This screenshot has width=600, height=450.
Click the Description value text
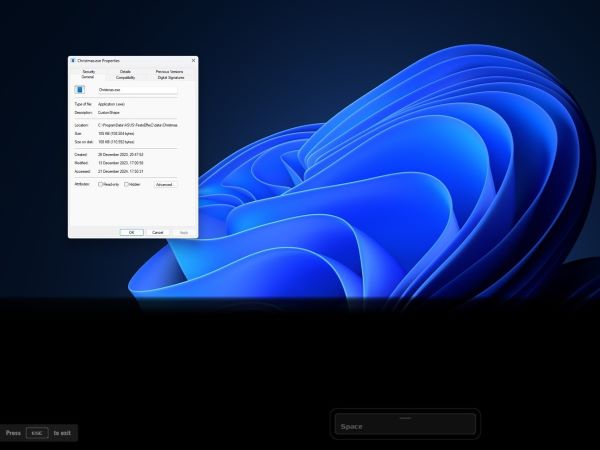pyautogui.click(x=109, y=112)
